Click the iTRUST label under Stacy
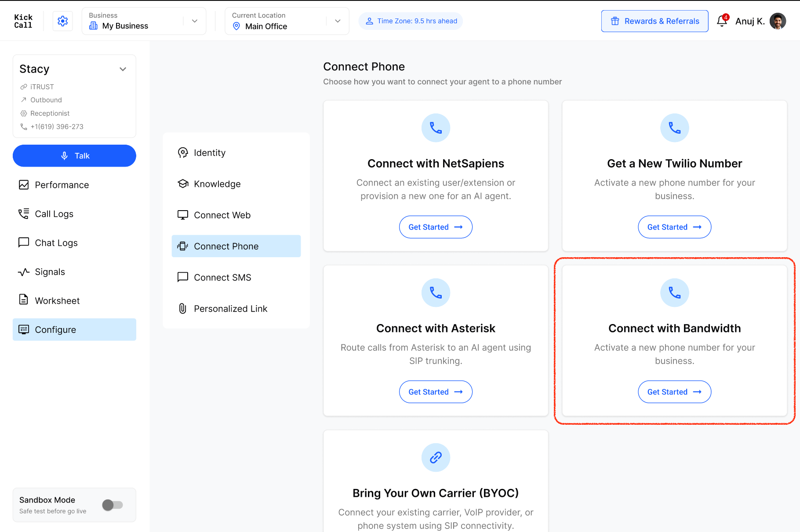This screenshot has height=532, width=800. point(42,87)
